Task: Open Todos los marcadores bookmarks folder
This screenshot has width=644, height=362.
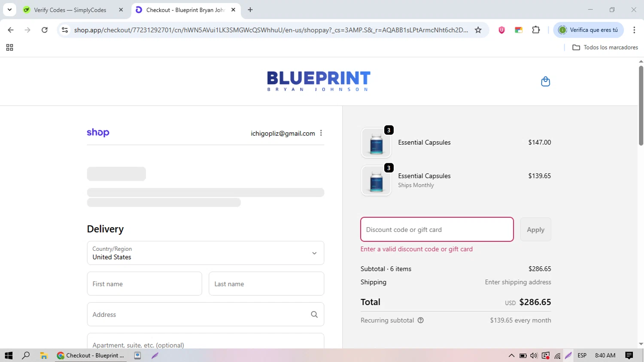Action: tap(605, 48)
